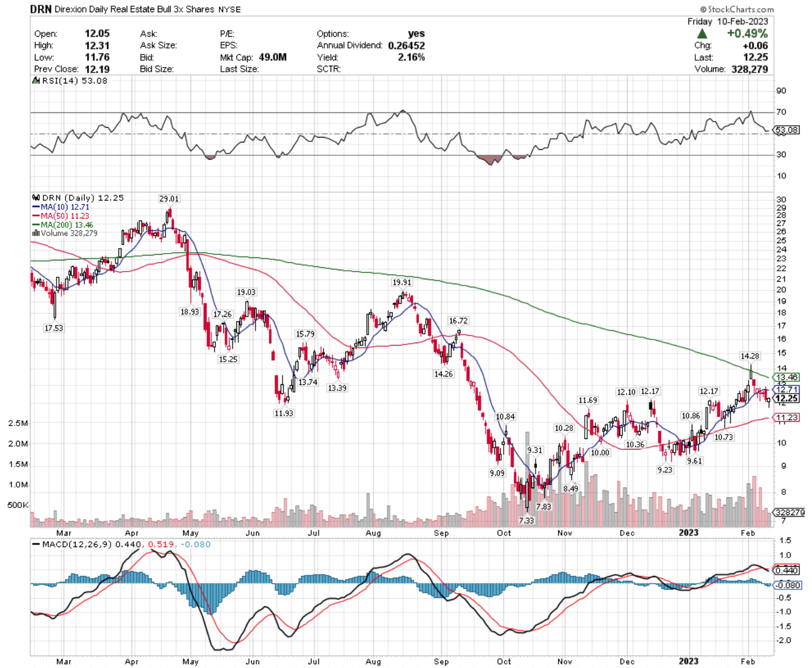Click the 10.73 January annotation
812x668 pixels.
point(724,437)
